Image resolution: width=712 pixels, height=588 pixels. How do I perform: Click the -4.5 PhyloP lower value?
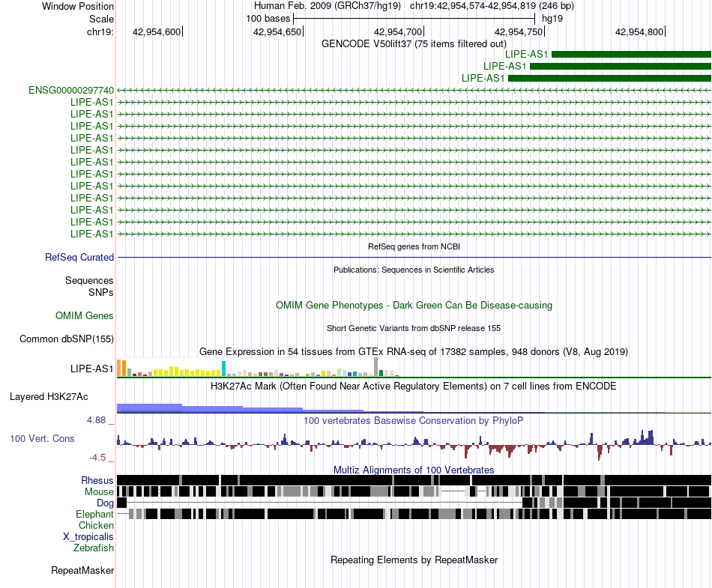point(97,458)
